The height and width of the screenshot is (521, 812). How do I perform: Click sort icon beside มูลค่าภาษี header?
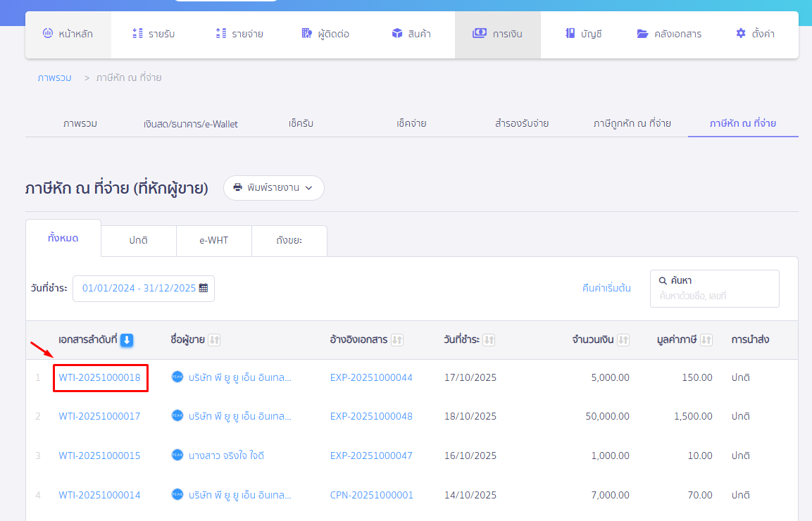pos(706,340)
